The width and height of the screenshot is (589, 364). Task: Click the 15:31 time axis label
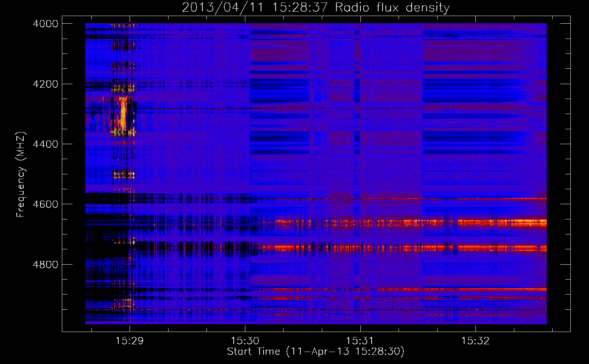(x=360, y=341)
